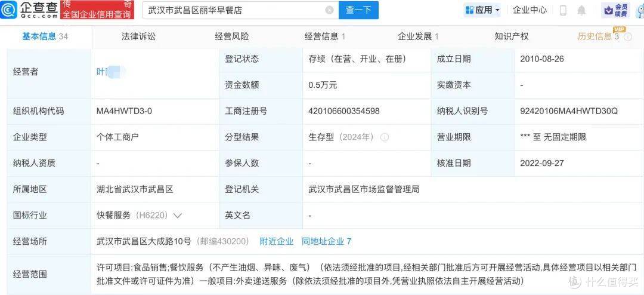
Task: Click the 查一下 search button
Action: pos(358,10)
